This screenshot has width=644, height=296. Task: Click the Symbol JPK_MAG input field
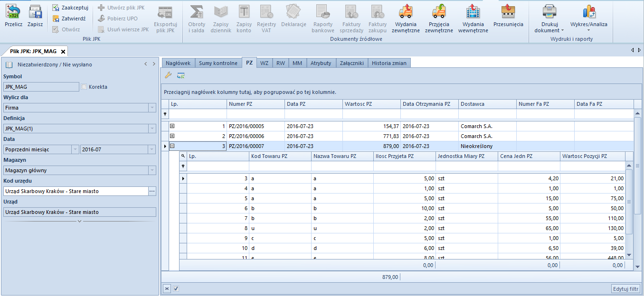pos(41,87)
